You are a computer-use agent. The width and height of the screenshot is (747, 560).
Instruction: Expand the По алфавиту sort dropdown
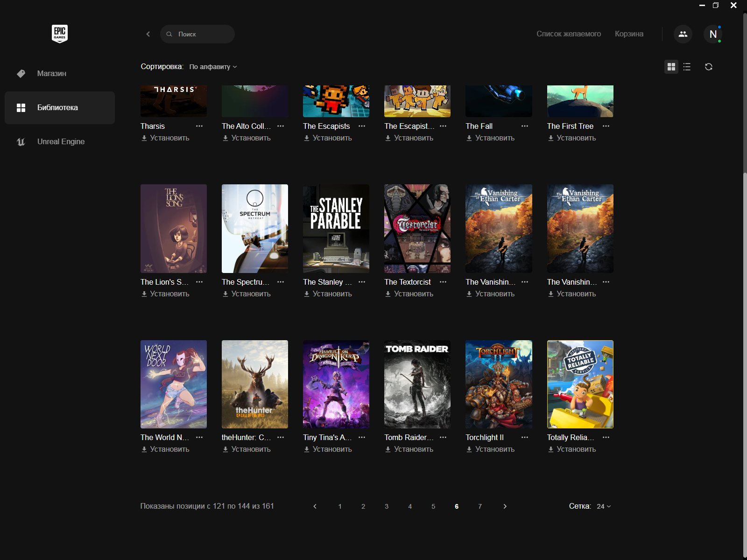tap(213, 67)
